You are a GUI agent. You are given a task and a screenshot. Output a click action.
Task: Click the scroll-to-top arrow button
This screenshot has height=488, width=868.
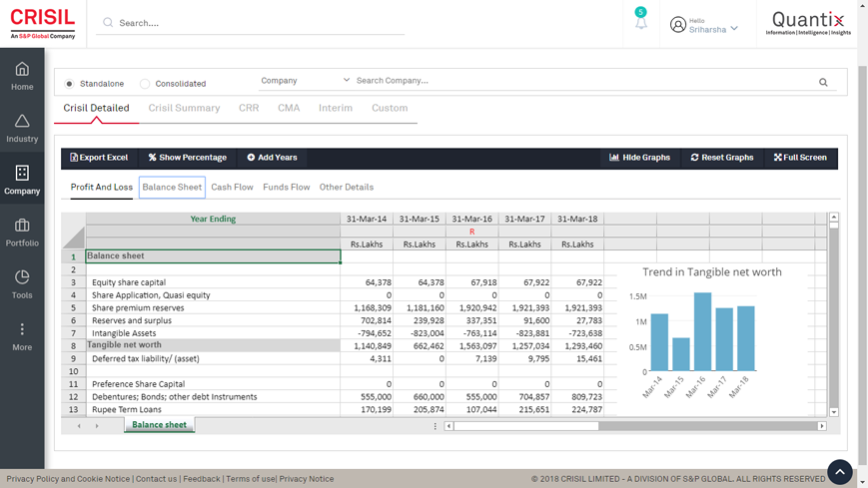tap(839, 471)
